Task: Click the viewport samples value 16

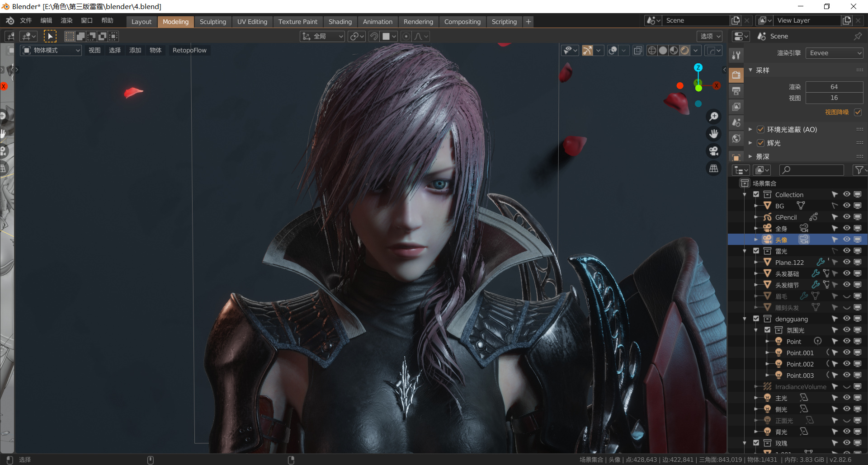Action: pos(835,98)
